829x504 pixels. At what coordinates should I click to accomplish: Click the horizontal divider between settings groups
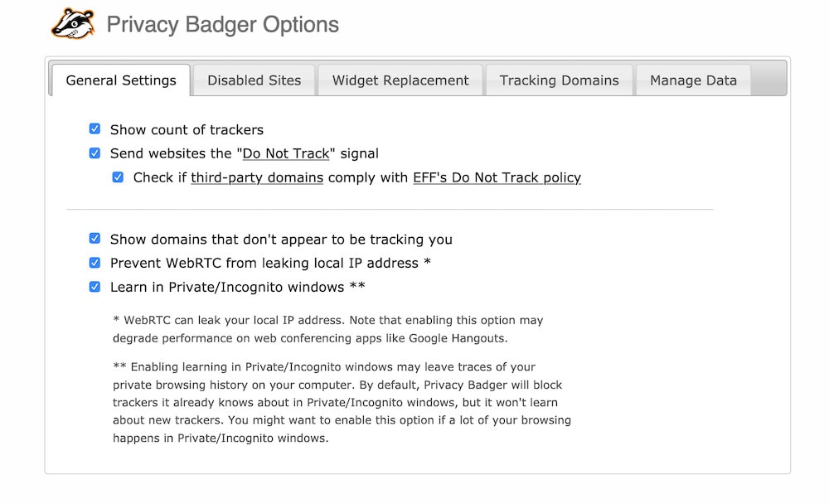point(390,210)
